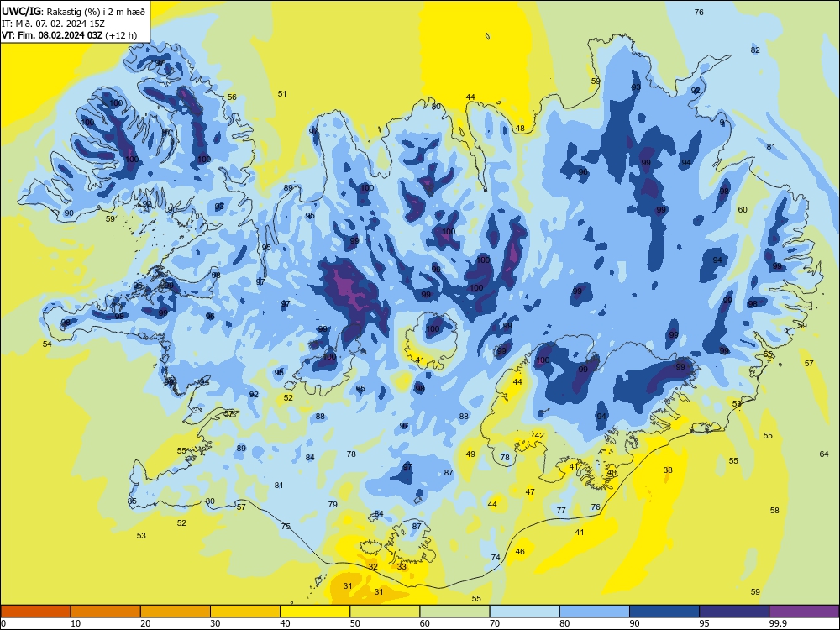This screenshot has height=630, width=840.
Task: Click the value '46' in the south
Action: pos(520,552)
